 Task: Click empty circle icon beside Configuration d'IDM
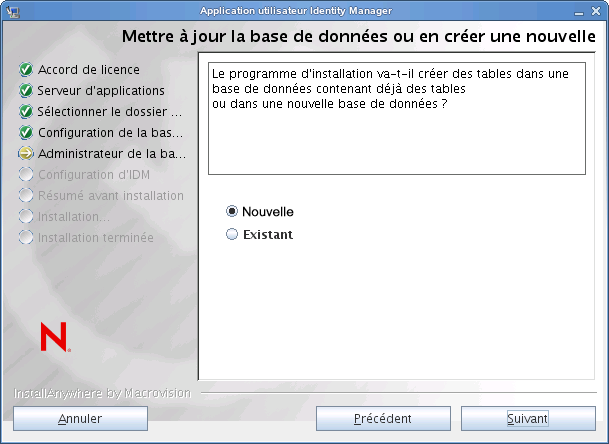(26, 174)
